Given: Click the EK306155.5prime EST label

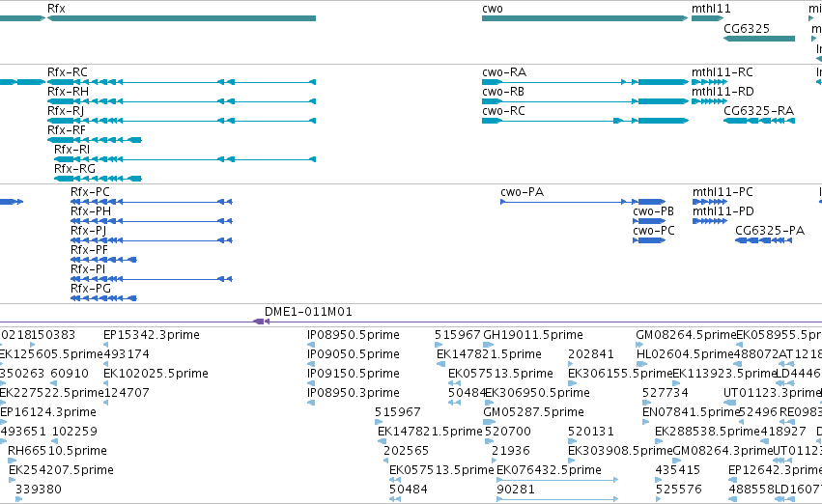Looking at the screenshot, I should point(620,374).
